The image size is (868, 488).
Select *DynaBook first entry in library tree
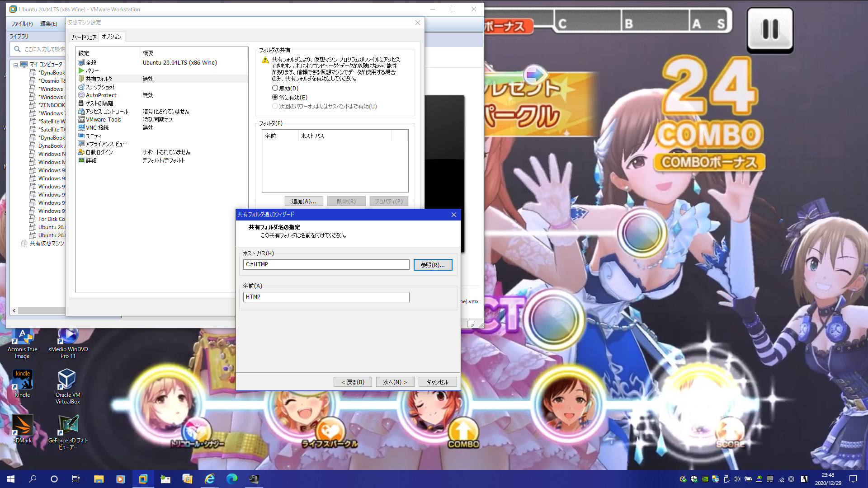(48, 72)
